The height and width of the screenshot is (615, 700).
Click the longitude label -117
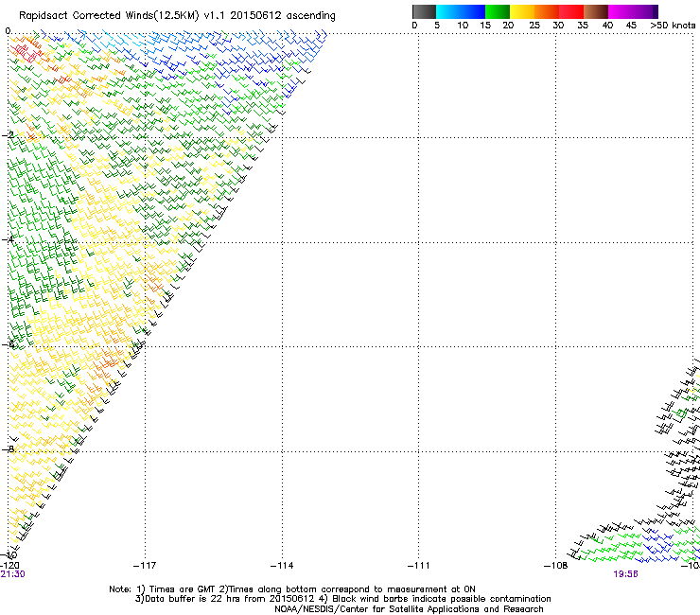click(145, 566)
